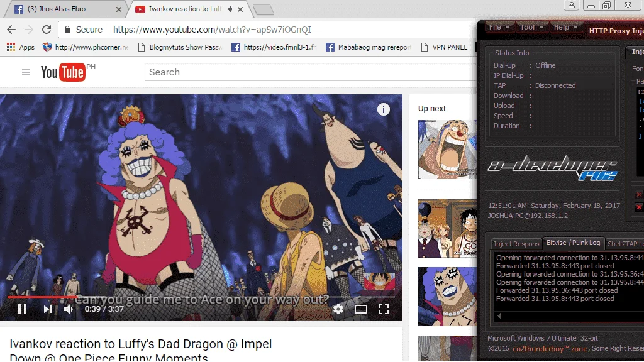644x362 pixels.
Task: Click 0:39 / 3:37 time display
Action: pyautogui.click(x=104, y=309)
